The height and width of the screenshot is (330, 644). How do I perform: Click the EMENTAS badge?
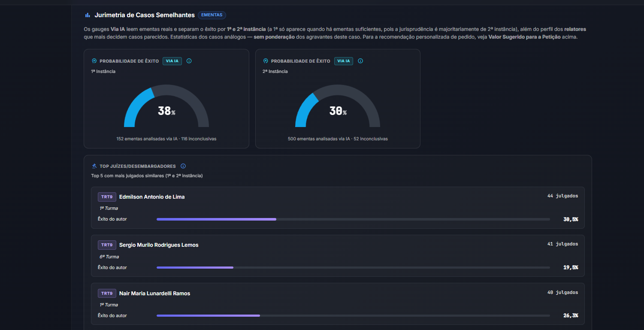tap(212, 15)
